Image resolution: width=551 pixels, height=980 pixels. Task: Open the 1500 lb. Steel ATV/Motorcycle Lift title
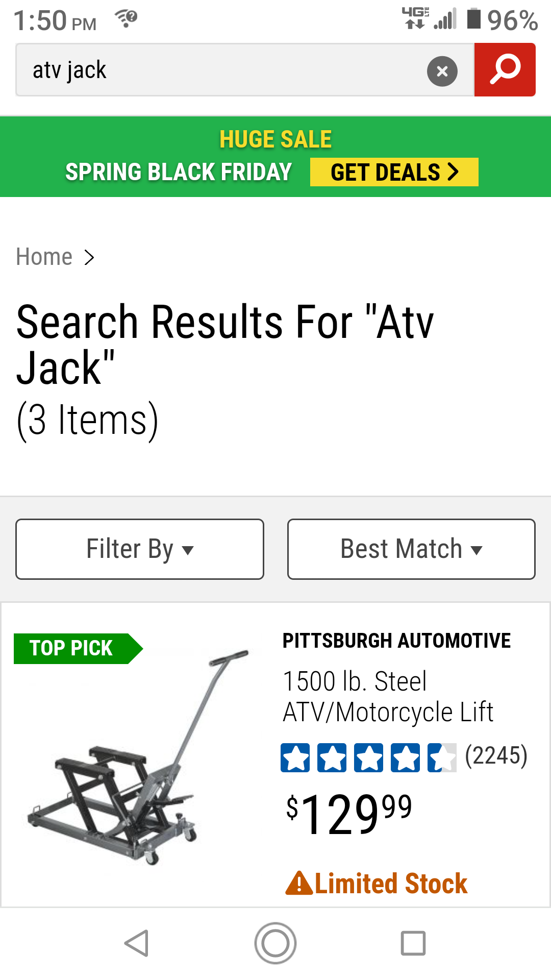pos(388,696)
